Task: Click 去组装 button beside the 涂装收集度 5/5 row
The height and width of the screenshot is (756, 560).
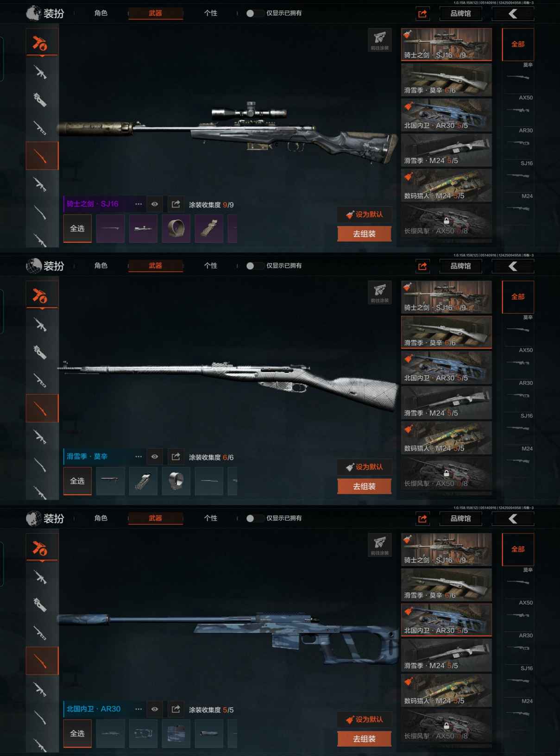Action: click(365, 739)
